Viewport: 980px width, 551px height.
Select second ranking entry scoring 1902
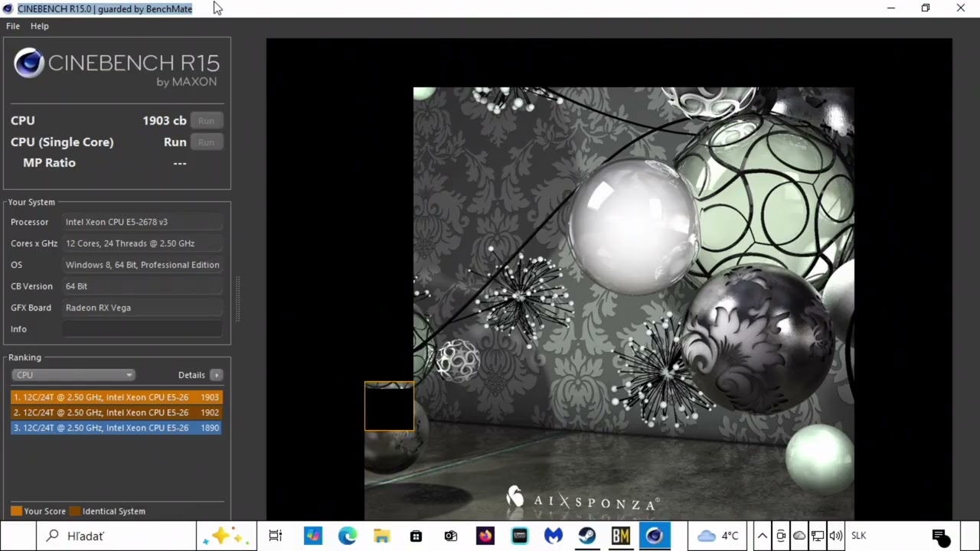[x=116, y=412]
